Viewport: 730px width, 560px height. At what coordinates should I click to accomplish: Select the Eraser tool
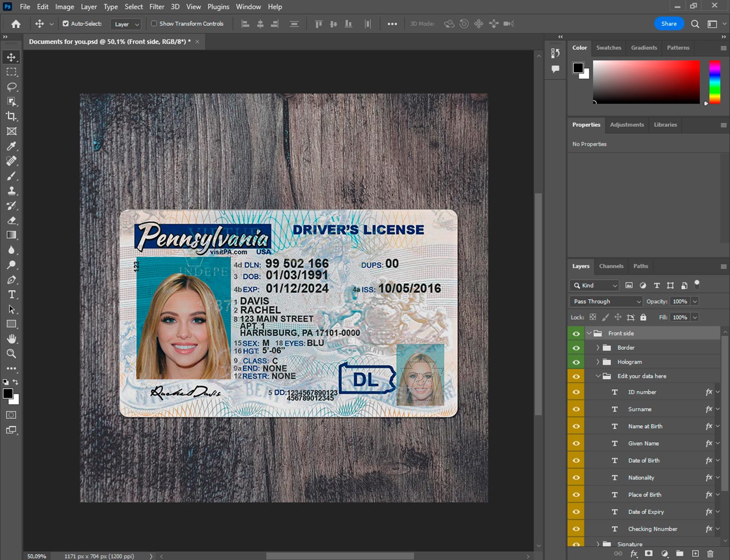click(x=11, y=220)
